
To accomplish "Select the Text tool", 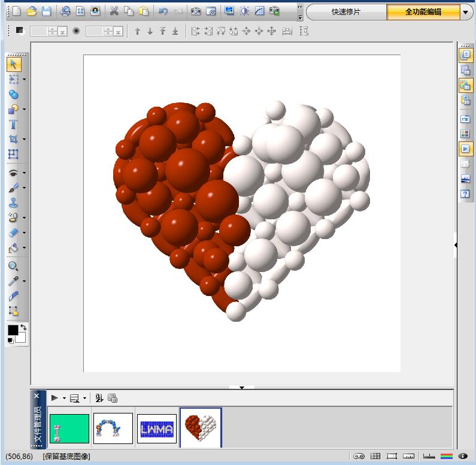I will 13,124.
